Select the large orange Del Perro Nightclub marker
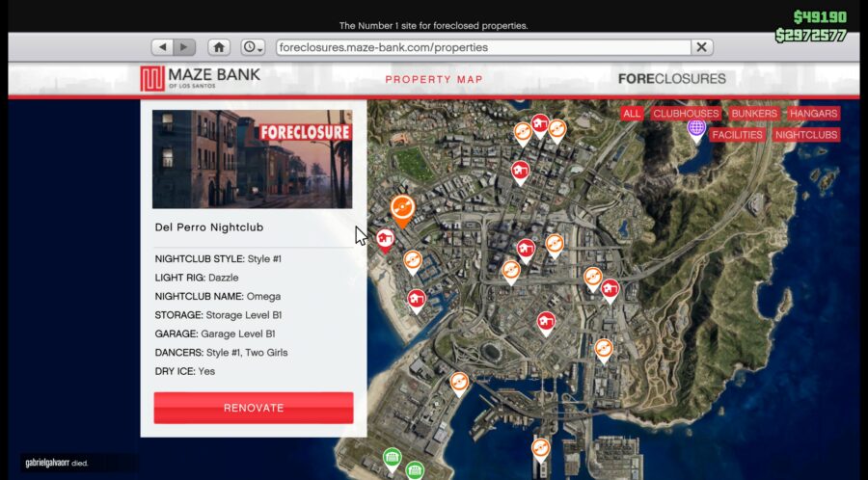Screen dimensions: 868x480 [x=402, y=207]
